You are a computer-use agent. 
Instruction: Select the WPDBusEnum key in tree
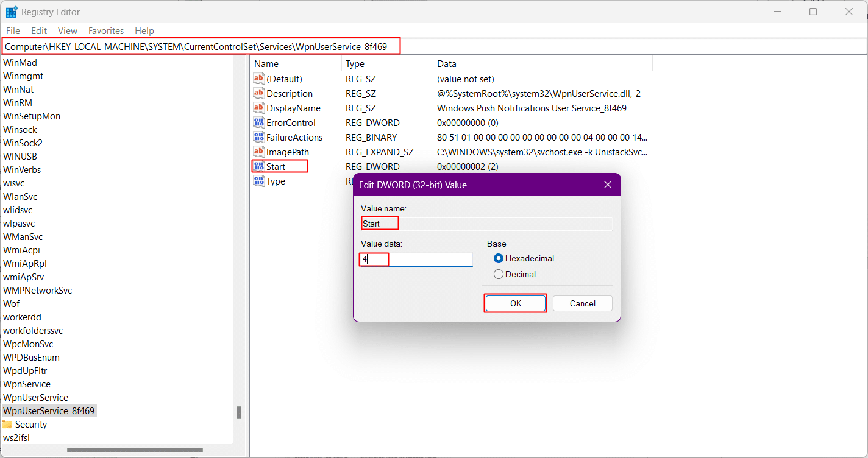coord(32,357)
